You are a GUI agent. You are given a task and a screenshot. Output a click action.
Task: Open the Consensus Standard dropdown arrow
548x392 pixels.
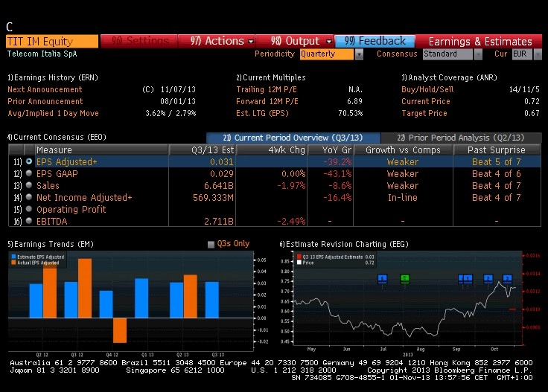(478, 54)
